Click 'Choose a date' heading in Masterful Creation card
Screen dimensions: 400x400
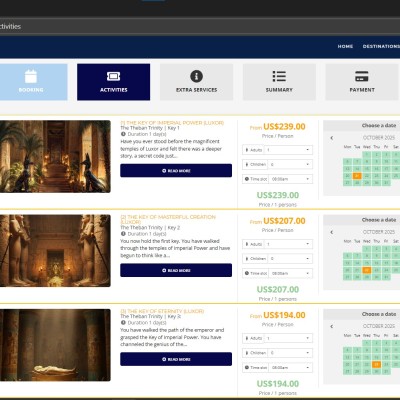pos(379,220)
